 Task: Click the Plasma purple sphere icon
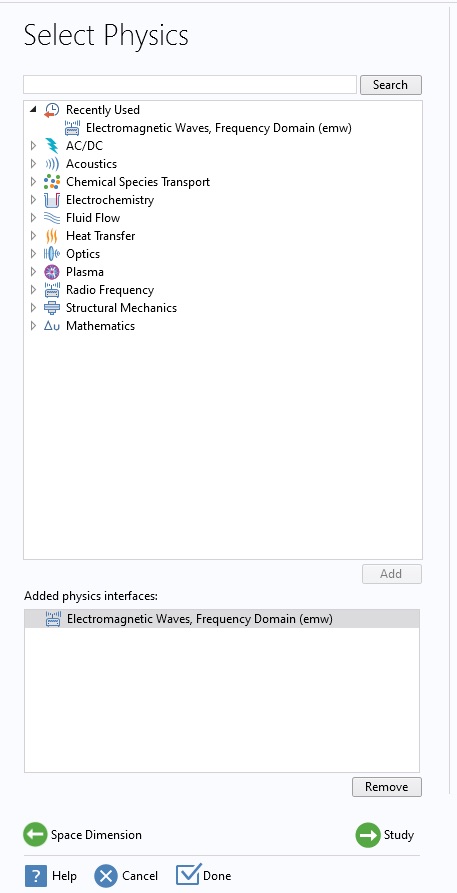[x=52, y=272]
